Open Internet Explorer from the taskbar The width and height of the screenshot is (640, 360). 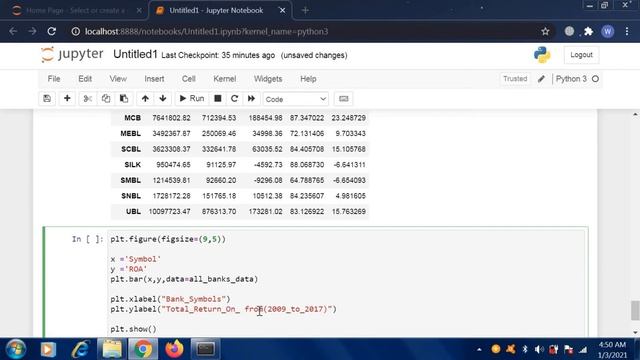(x=80, y=349)
